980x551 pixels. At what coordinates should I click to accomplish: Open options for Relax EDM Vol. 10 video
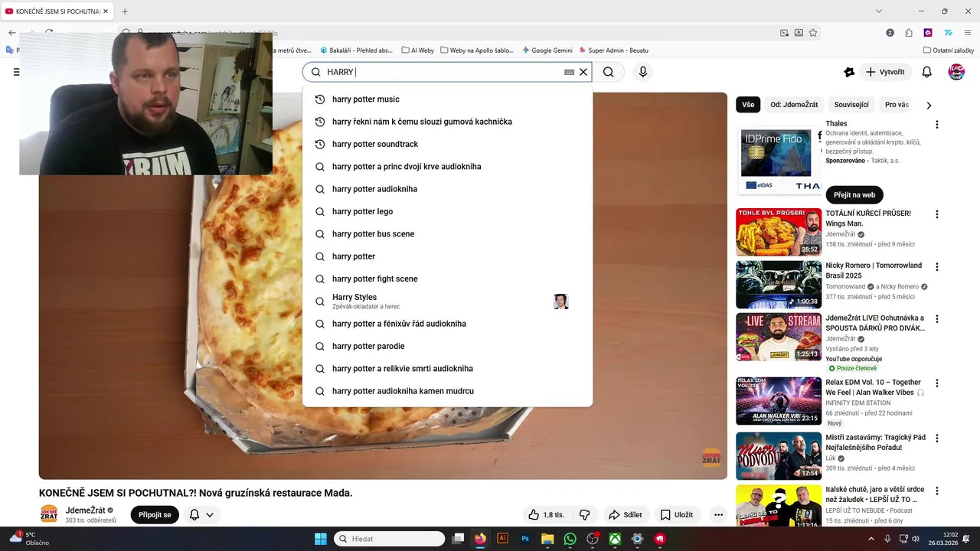936,383
